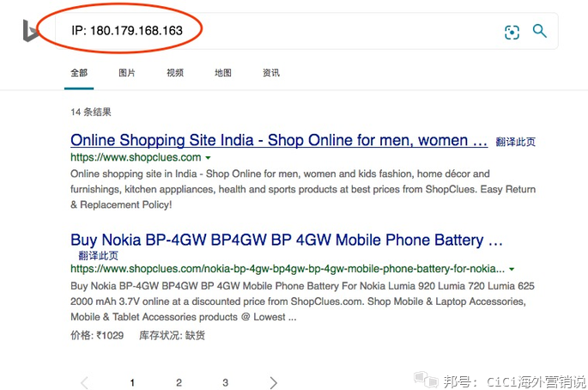Click 翻译此页 next to first result
Screen dimensions: 588x390
tap(515, 142)
